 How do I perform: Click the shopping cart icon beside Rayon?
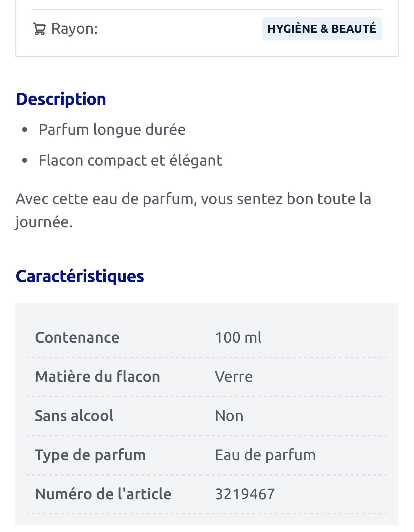click(39, 29)
